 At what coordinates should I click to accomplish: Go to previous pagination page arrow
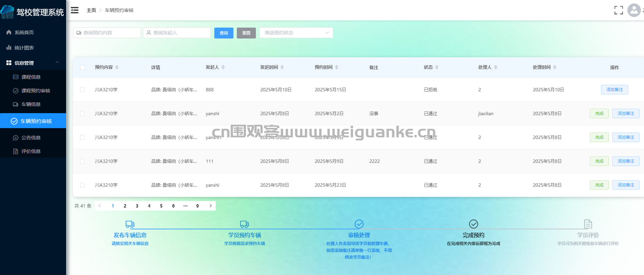[99, 206]
